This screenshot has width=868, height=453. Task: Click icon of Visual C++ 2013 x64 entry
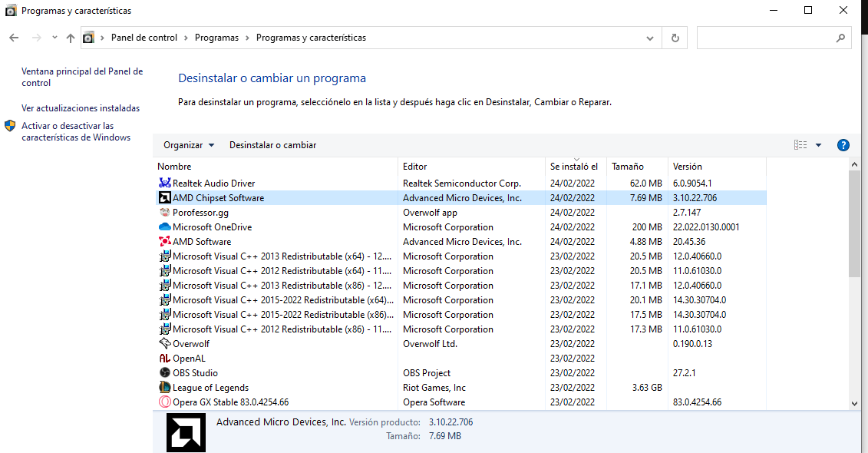[164, 256]
